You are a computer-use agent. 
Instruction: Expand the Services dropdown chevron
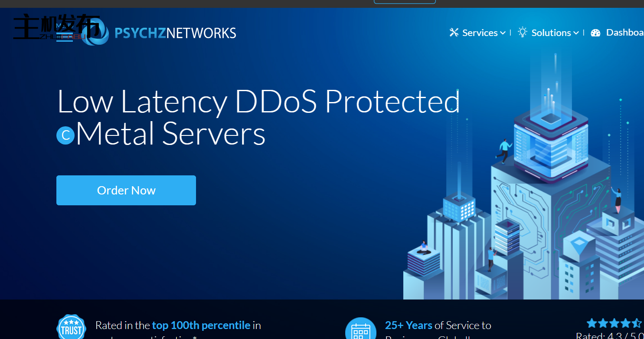[503, 33]
